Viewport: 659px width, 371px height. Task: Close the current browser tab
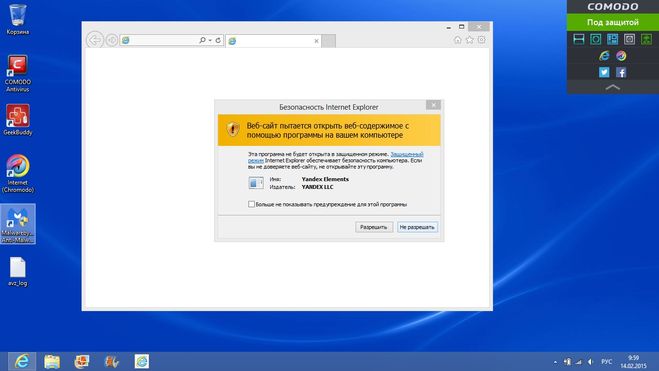[x=316, y=41]
